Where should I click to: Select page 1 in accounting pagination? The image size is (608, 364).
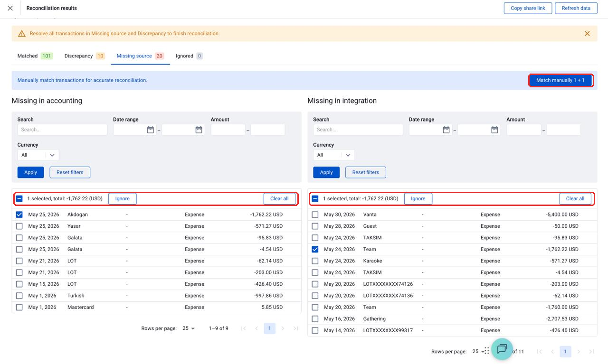click(x=270, y=328)
